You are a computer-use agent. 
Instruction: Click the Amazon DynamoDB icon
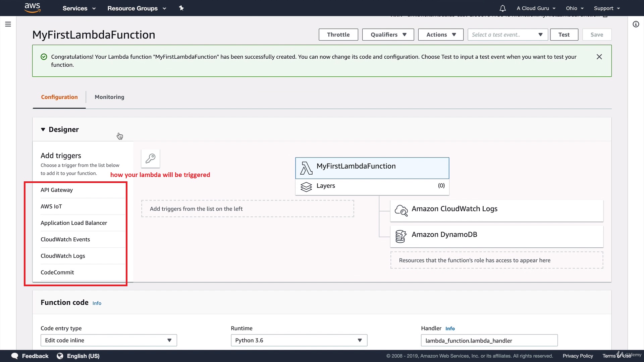[401, 236]
